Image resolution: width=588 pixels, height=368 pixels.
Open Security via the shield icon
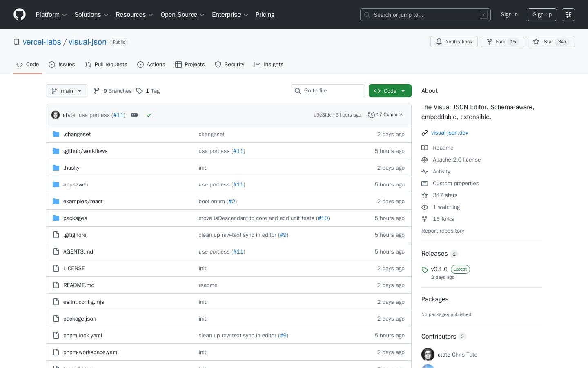[x=218, y=65]
